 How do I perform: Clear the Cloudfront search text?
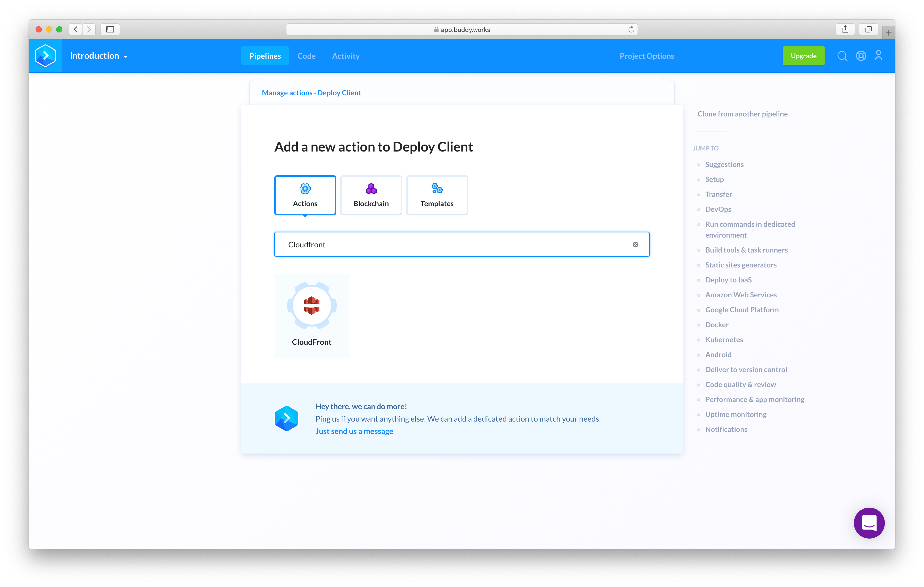[x=635, y=245]
